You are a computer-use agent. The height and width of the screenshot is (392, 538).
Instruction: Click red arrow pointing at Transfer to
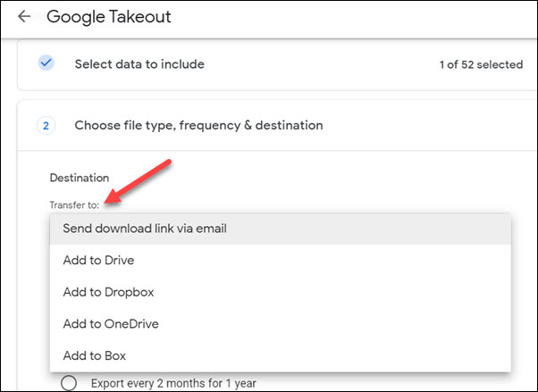coord(138,182)
